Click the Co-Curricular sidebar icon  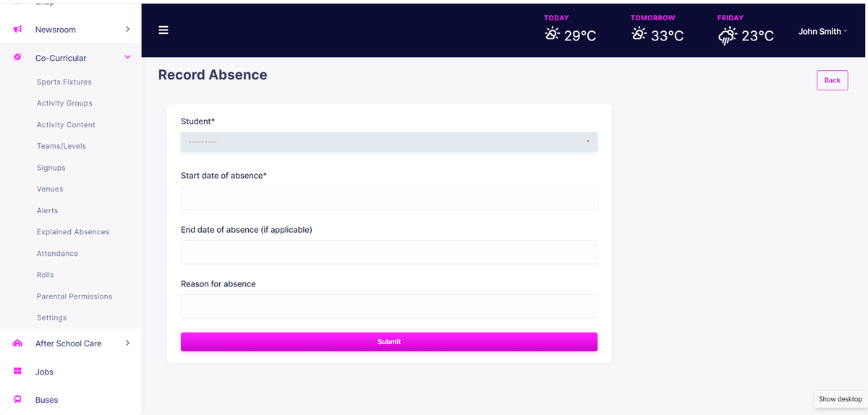(18, 58)
